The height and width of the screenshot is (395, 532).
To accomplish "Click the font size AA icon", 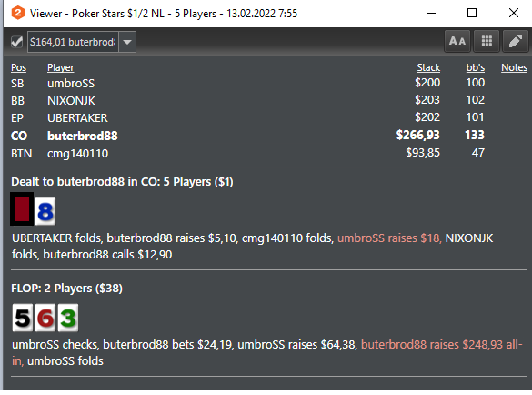I will pos(457,42).
